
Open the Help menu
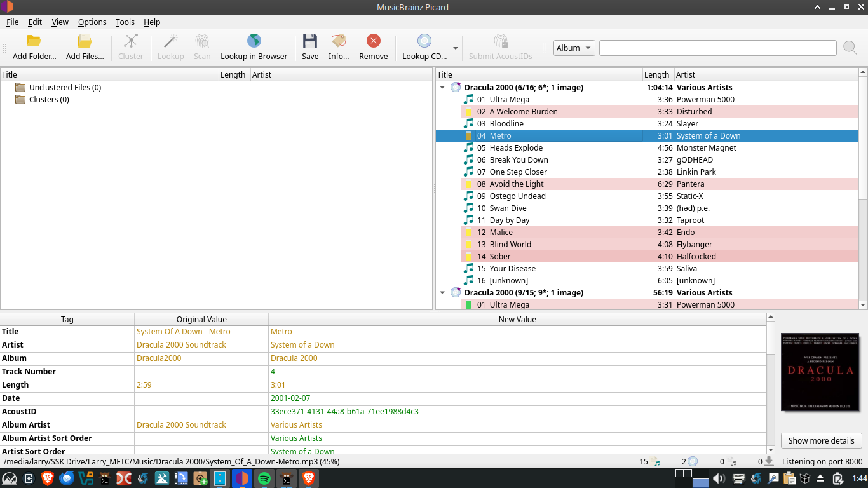click(152, 22)
